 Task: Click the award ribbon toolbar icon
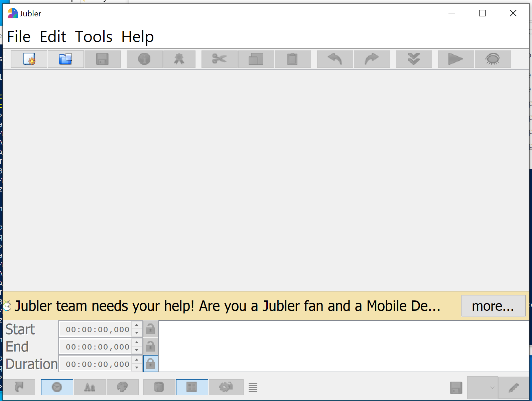(179, 59)
